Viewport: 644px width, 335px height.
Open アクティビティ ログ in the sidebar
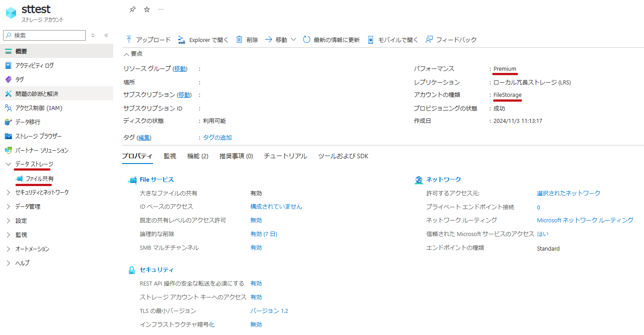pos(57,65)
